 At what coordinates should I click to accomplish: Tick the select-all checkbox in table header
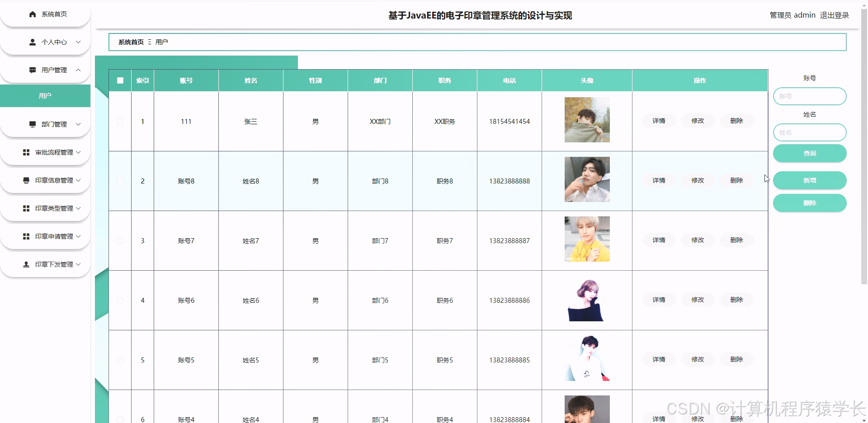(x=120, y=80)
